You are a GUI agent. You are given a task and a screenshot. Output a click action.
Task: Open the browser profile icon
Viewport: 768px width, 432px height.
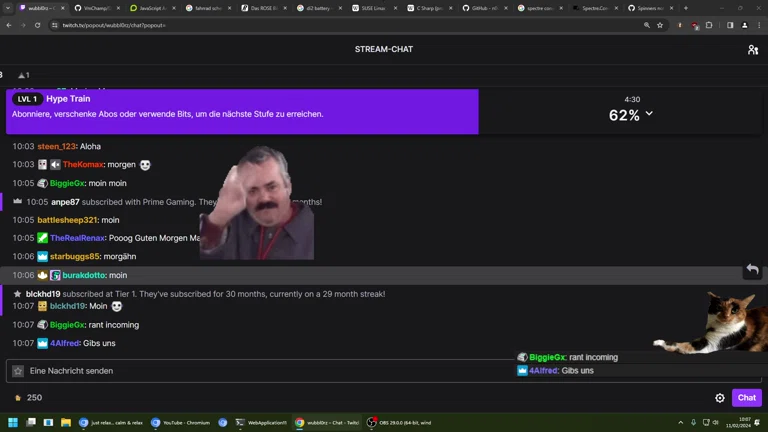tap(744, 25)
